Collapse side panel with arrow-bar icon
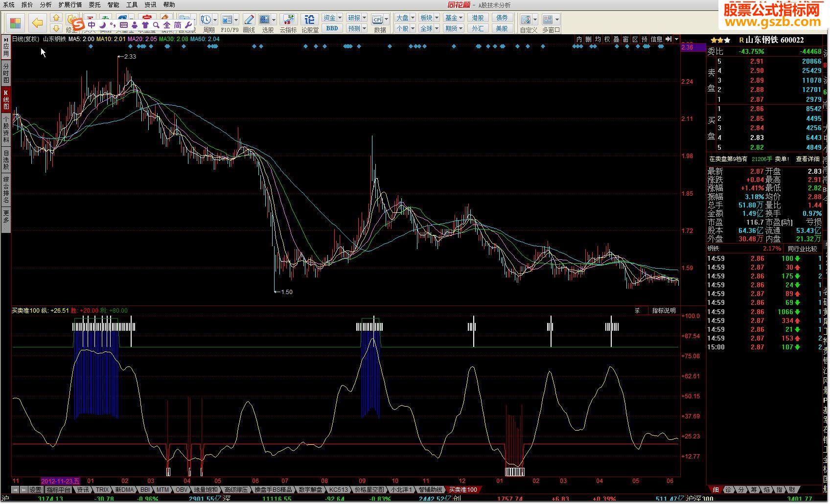The image size is (830, 504). coord(669,39)
